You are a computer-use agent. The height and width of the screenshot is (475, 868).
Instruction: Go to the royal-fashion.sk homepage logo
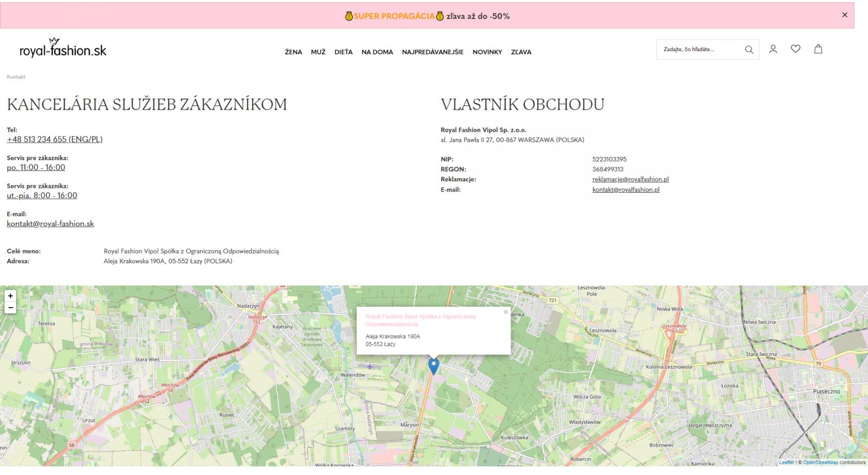63,49
